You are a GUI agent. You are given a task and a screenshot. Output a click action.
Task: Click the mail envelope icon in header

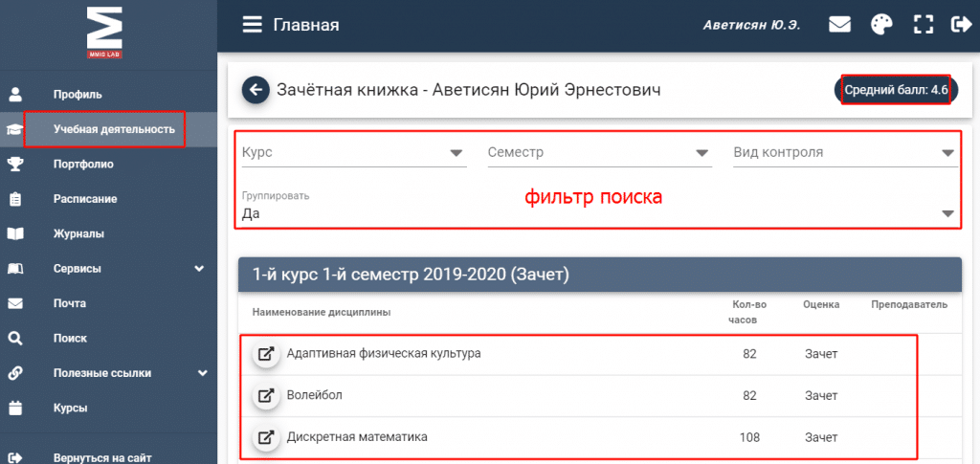pyautogui.click(x=839, y=25)
